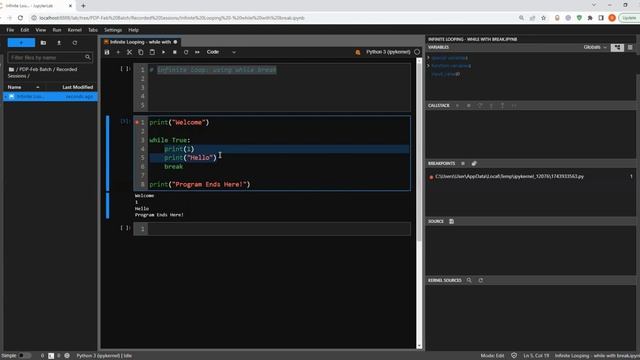Viewport: 640px width, 360px height.
Task: Open the cell type Code dropdown
Action: point(221,52)
